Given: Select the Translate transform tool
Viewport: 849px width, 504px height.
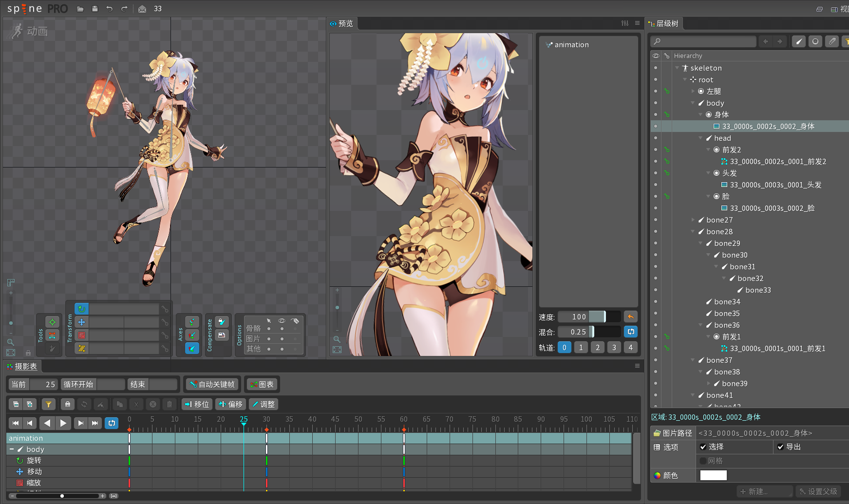Looking at the screenshot, I should pyautogui.click(x=81, y=322).
